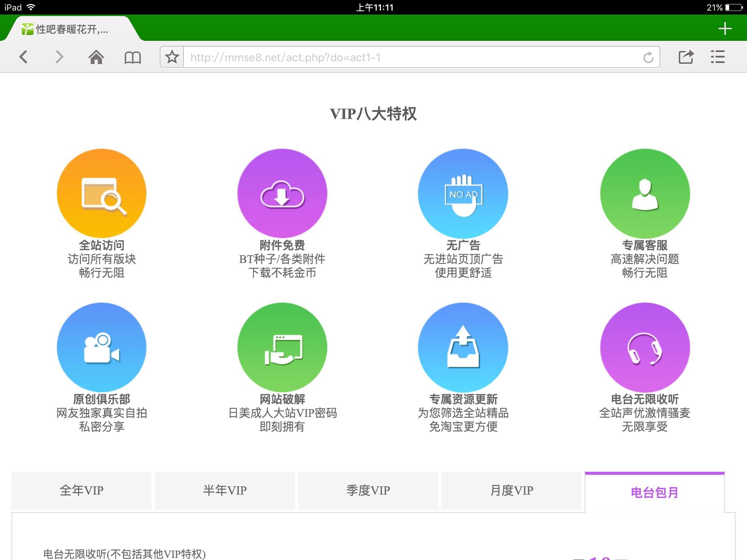The height and width of the screenshot is (560, 747).
Task: Click the purple 附件免费 cloud download icon
Action: coord(282,194)
